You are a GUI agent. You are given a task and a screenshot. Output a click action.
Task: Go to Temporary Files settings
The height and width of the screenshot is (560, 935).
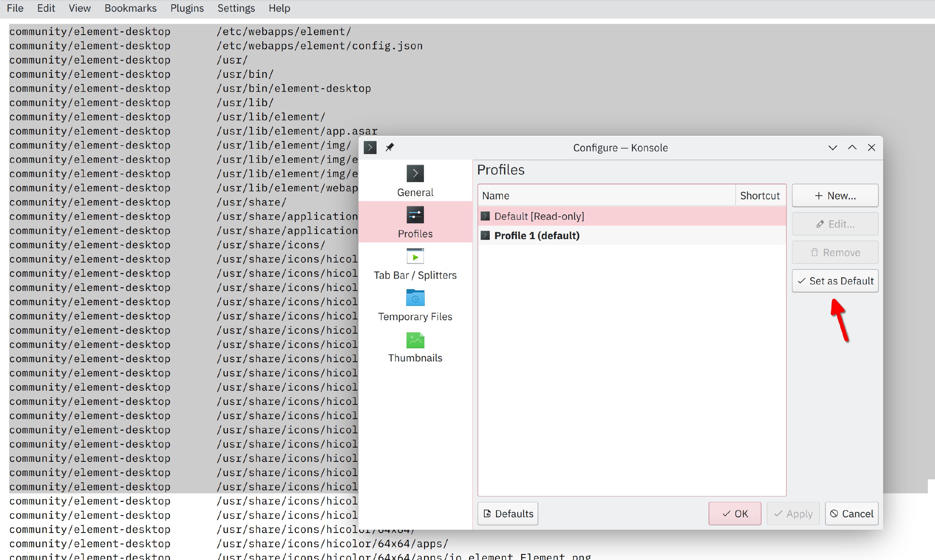click(415, 305)
